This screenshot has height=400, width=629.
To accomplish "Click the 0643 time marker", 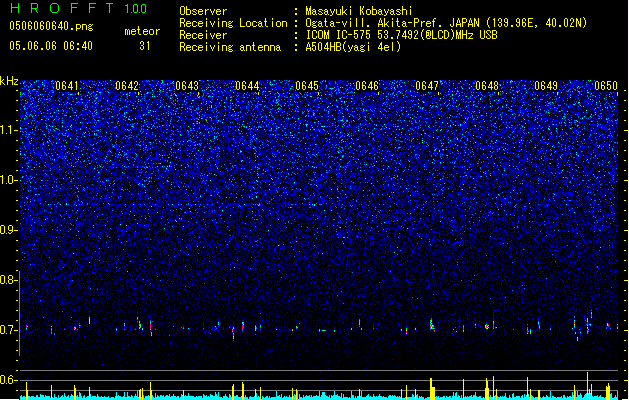I will click(187, 86).
